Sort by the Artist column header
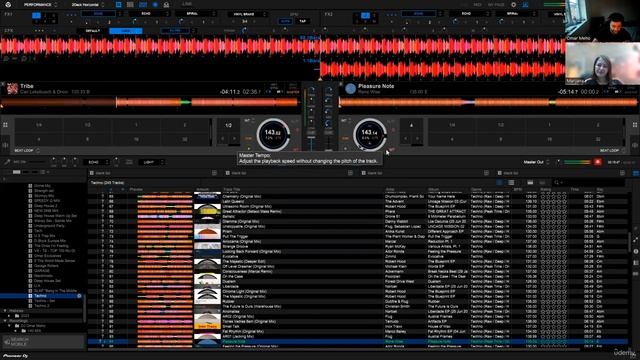The width and height of the screenshot is (640, 360). coord(390,189)
